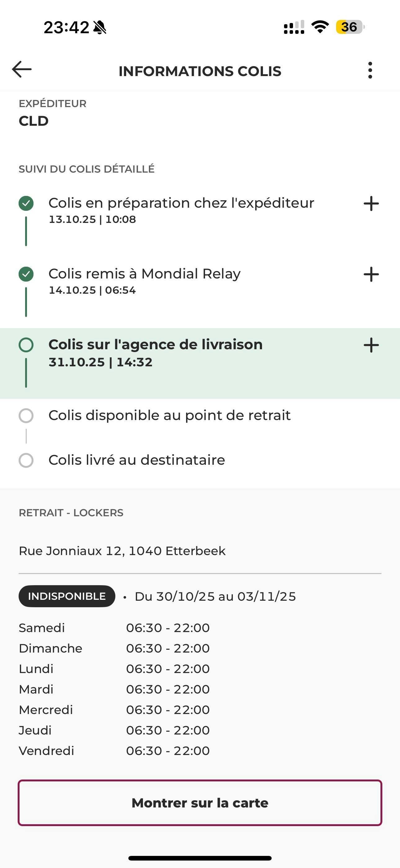This screenshot has height=868, width=400.
Task: Open the three-dot overflow menu
Action: point(370,70)
